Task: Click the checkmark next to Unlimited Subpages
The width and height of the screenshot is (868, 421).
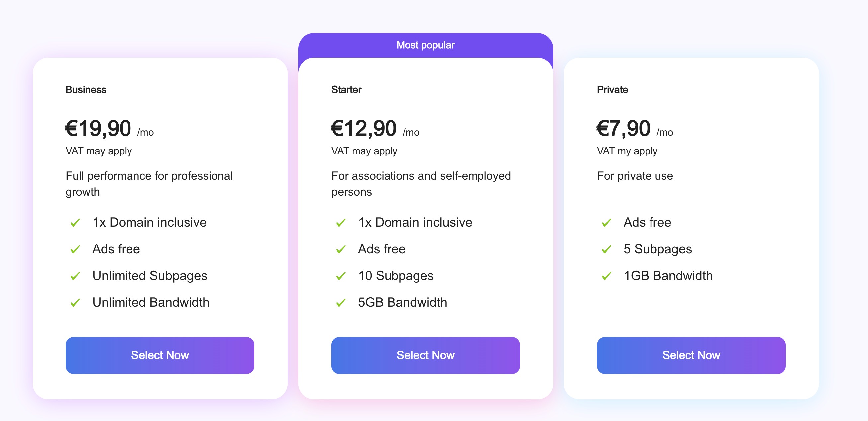Action: (x=75, y=276)
